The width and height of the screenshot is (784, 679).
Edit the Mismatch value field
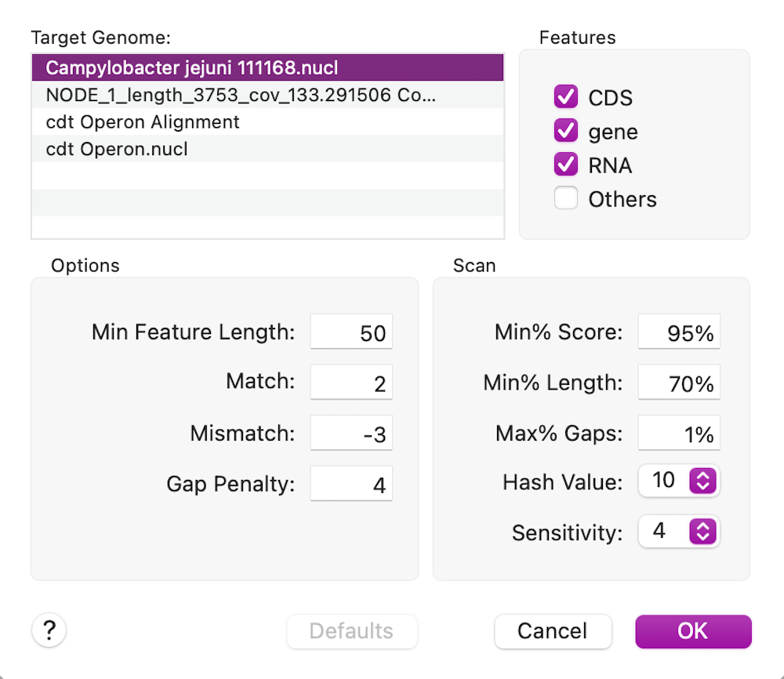pyautogui.click(x=350, y=434)
